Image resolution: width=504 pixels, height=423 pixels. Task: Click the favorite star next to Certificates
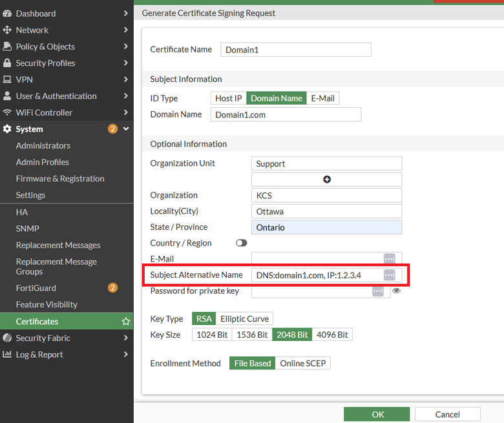pyautogui.click(x=126, y=322)
